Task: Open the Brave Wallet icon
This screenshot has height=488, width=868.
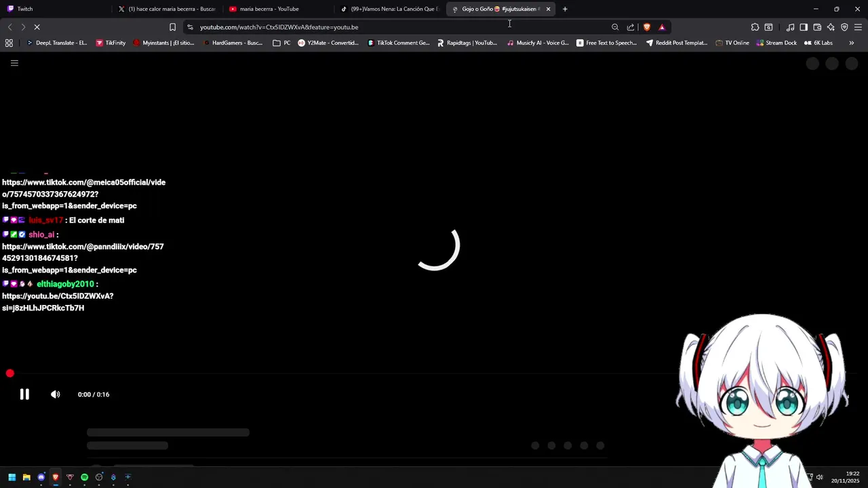Action: [x=817, y=27]
